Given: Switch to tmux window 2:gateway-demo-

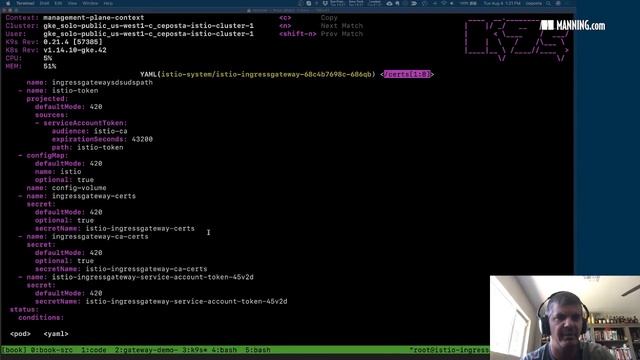Looking at the screenshot, I should (146, 350).
